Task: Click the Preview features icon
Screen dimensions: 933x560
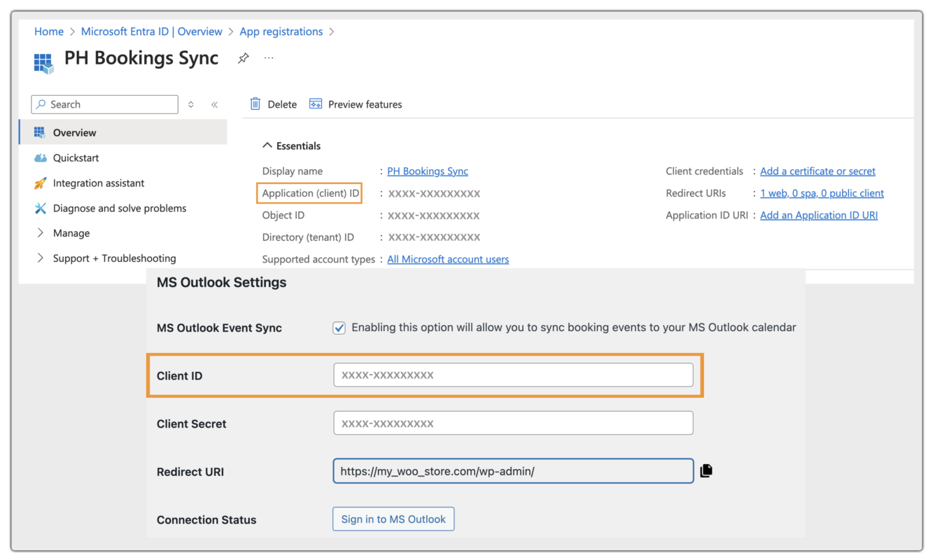Action: pos(316,104)
